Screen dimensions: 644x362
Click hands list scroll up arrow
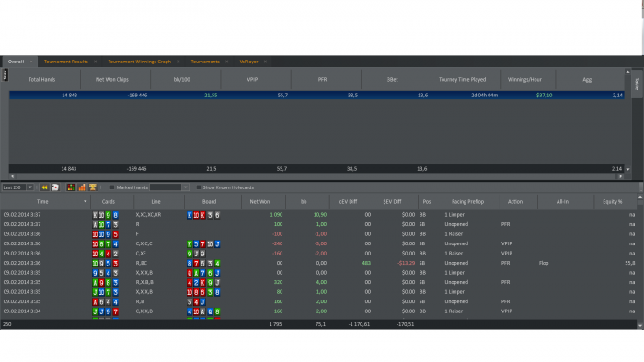coord(640,198)
